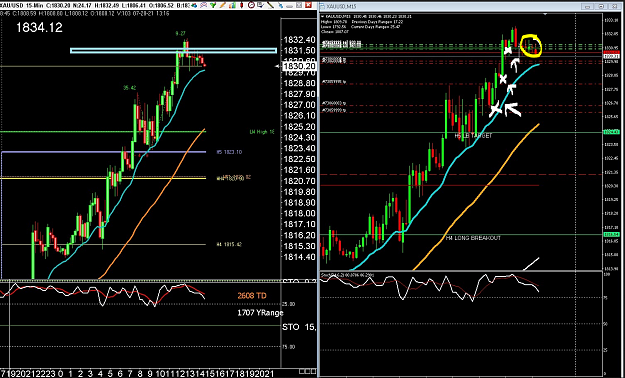625x378 pixels.
Task: Click the green-blue-red cluster icon in left chart toolbar
Action: [194, 5]
